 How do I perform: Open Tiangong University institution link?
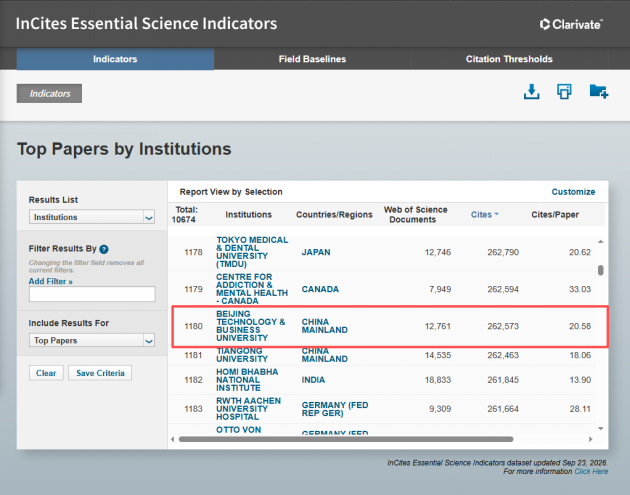tap(242, 355)
